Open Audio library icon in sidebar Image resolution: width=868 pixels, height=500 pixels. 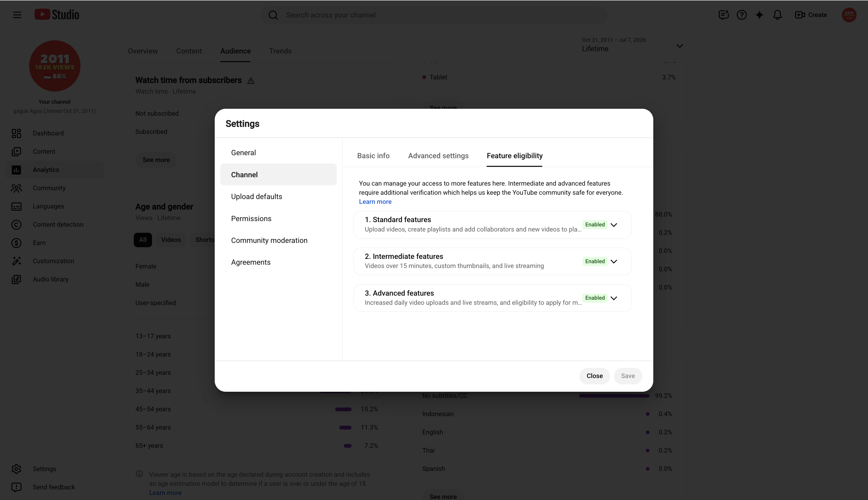tap(16, 279)
